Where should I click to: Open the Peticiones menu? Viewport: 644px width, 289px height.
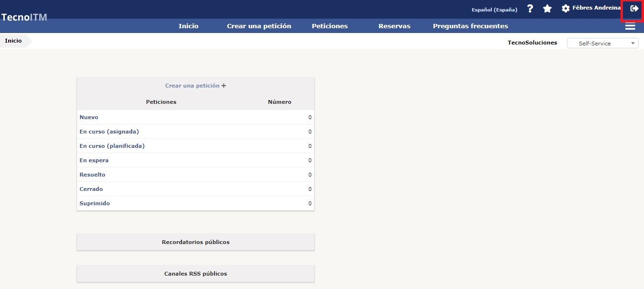(329, 26)
